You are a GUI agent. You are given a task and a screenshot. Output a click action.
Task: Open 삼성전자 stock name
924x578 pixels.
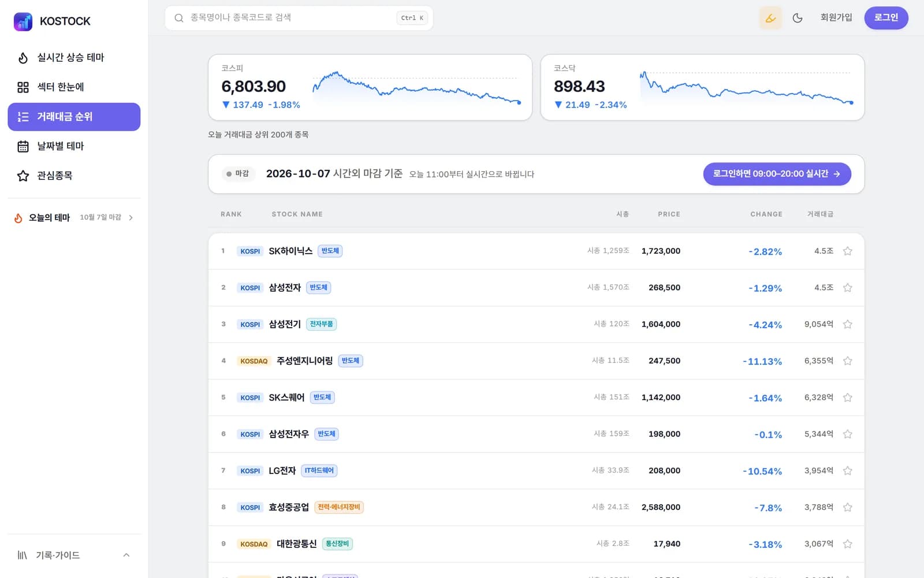(x=285, y=287)
